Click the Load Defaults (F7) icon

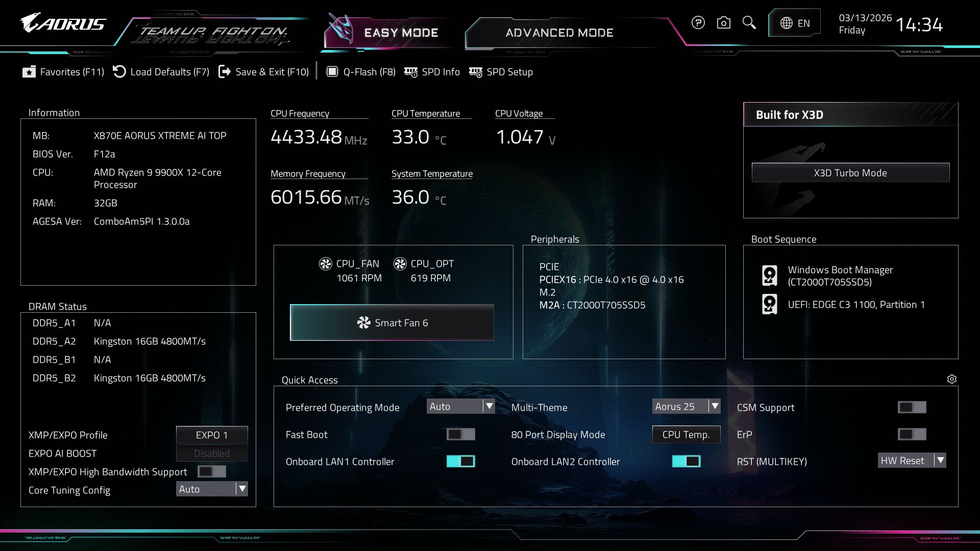tap(119, 72)
